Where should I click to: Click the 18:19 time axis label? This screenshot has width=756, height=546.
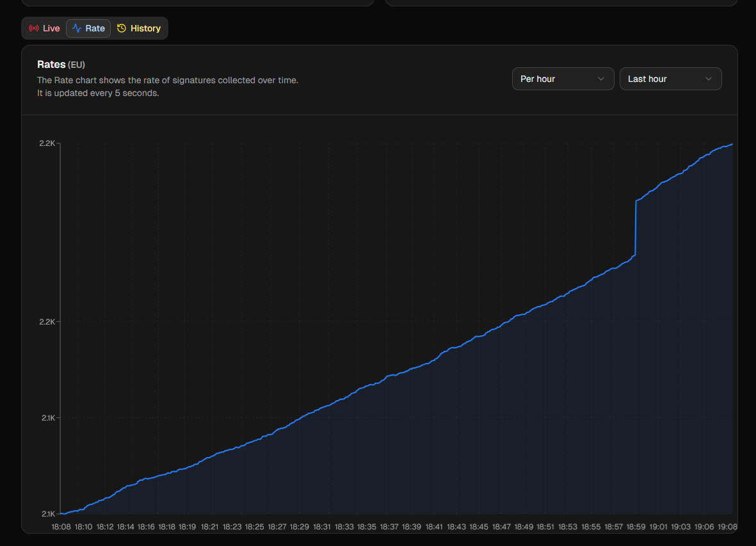[x=187, y=527]
